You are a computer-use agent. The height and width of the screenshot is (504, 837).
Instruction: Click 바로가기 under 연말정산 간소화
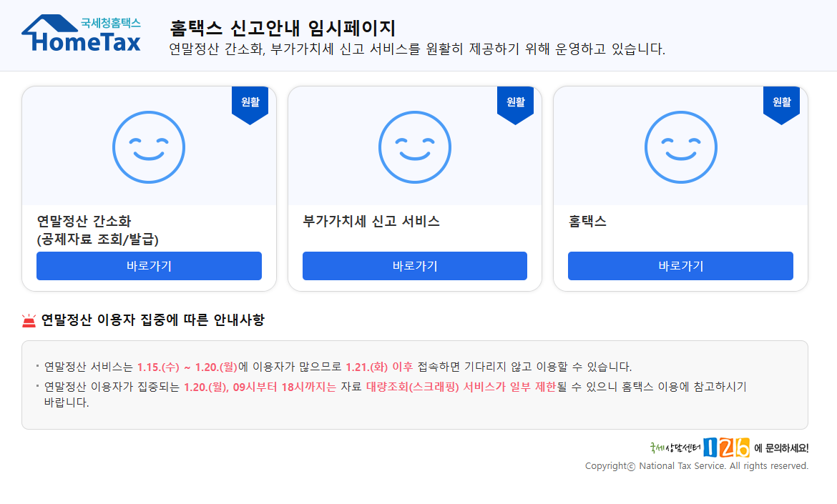pos(148,265)
